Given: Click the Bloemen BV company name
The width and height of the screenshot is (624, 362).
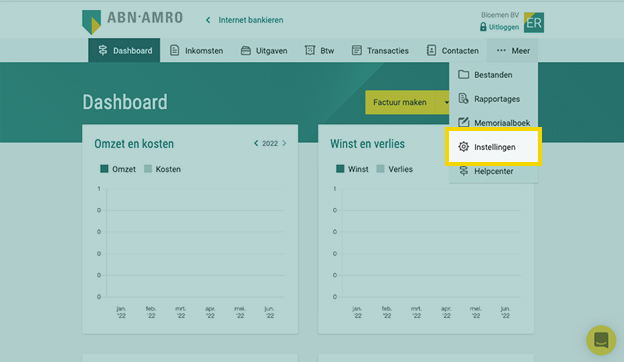Looking at the screenshot, I should (x=500, y=15).
